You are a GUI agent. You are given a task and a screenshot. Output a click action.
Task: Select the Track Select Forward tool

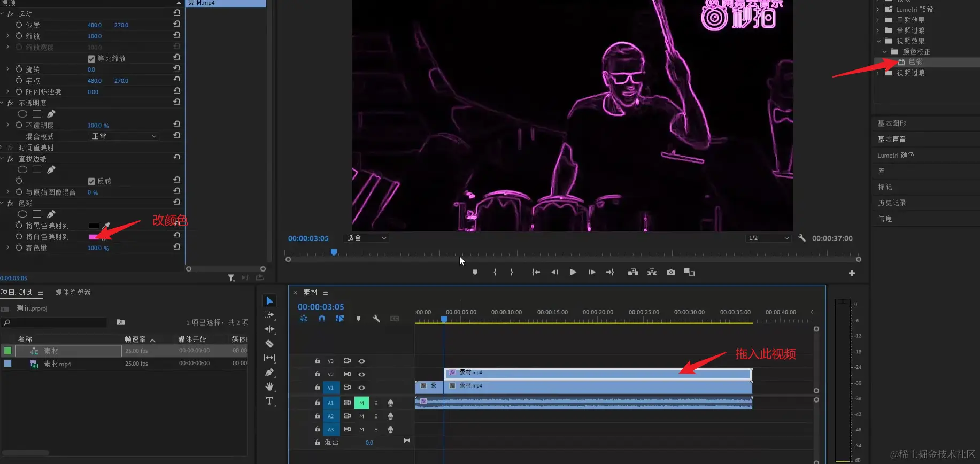(x=269, y=315)
